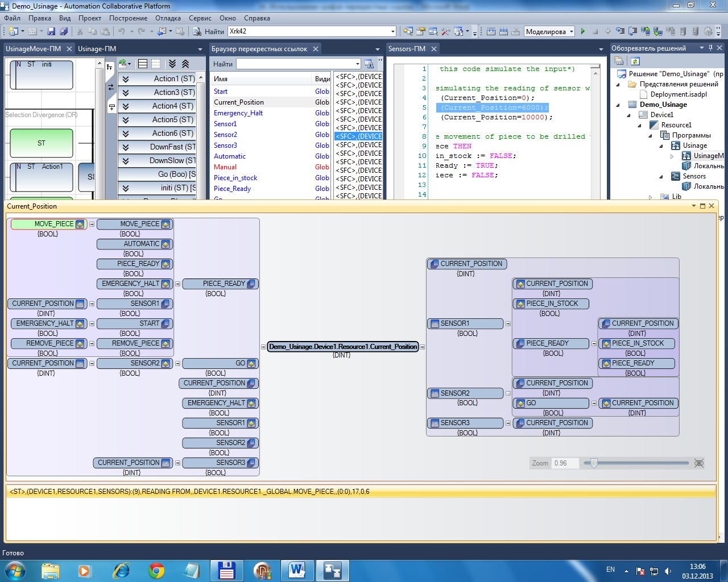Collapse the Demo_Usinage tree node

click(x=618, y=105)
